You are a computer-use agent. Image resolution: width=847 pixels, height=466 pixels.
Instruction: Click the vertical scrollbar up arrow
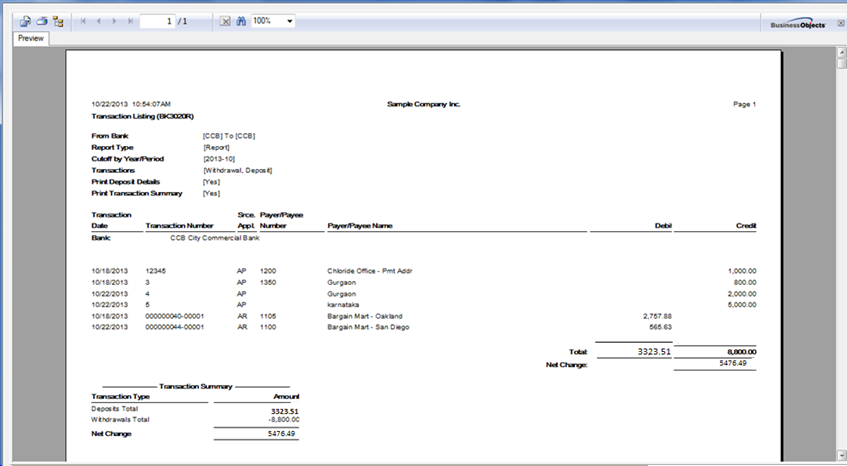click(842, 52)
